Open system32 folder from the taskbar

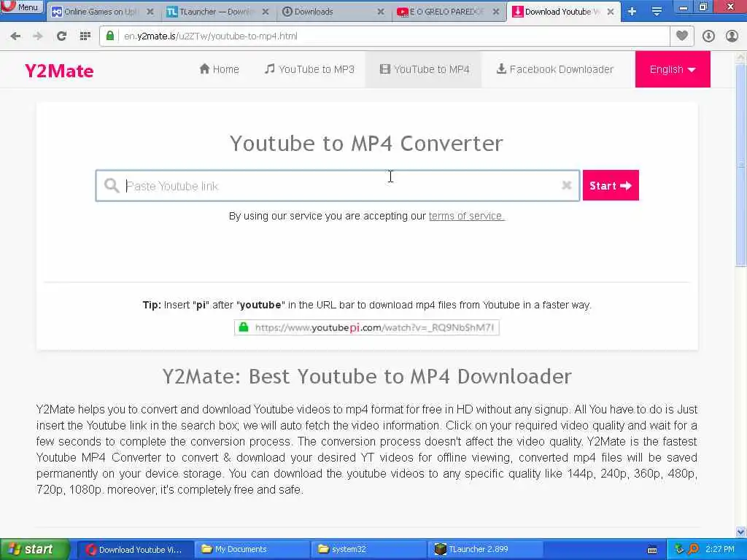pyautogui.click(x=368, y=550)
